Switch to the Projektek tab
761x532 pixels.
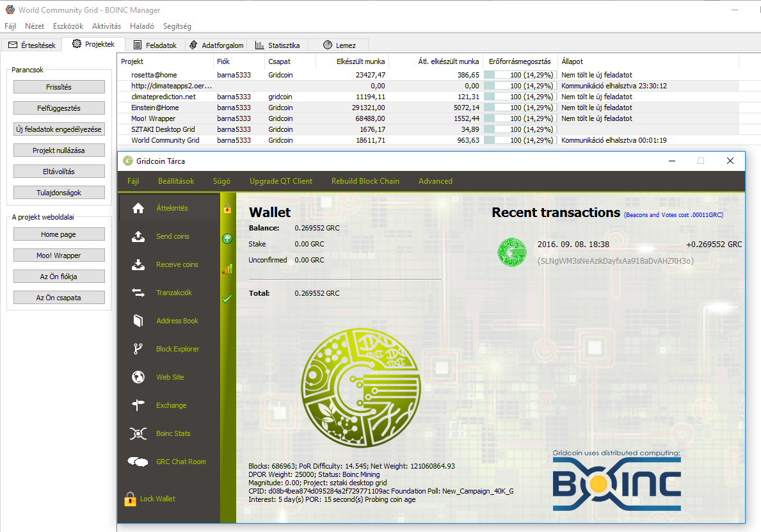click(93, 44)
